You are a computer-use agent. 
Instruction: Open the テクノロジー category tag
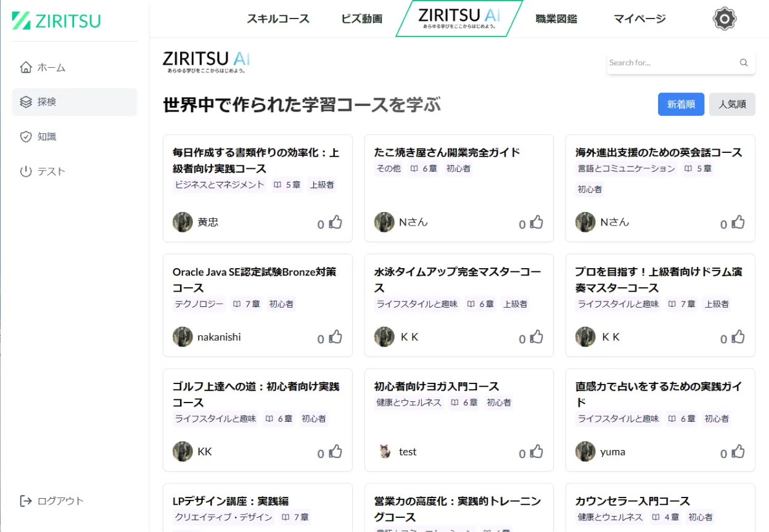tap(199, 304)
